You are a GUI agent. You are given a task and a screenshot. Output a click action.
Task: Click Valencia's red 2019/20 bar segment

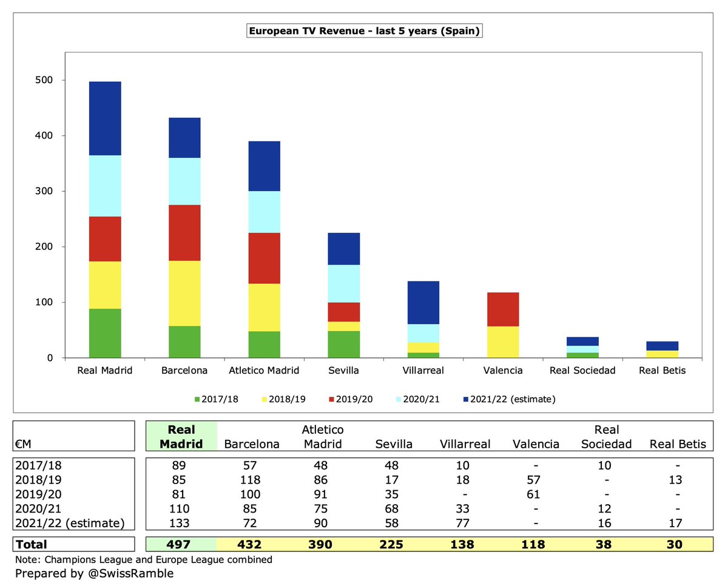point(502,309)
